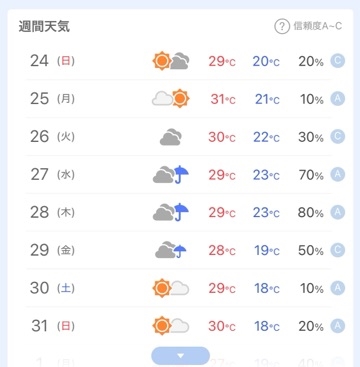Click the 31°C high temperature on the 25th
Screen dimensions: 360x367
pos(223,99)
